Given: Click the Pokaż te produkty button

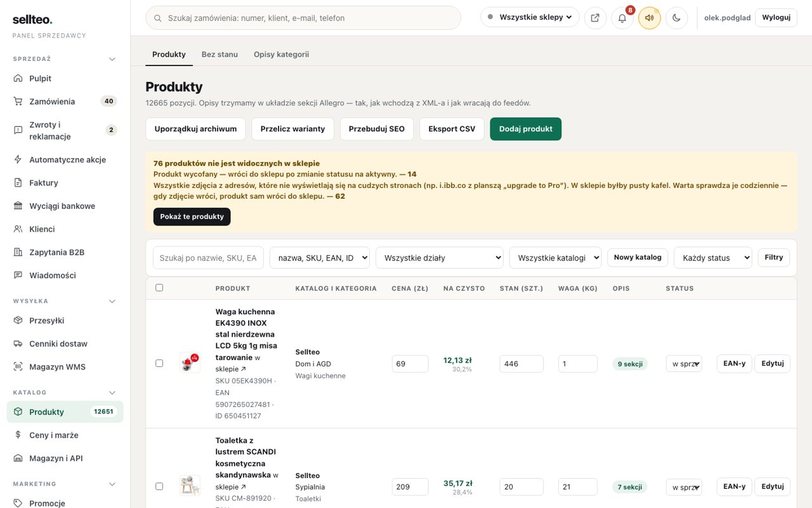Looking at the screenshot, I should click(192, 217).
